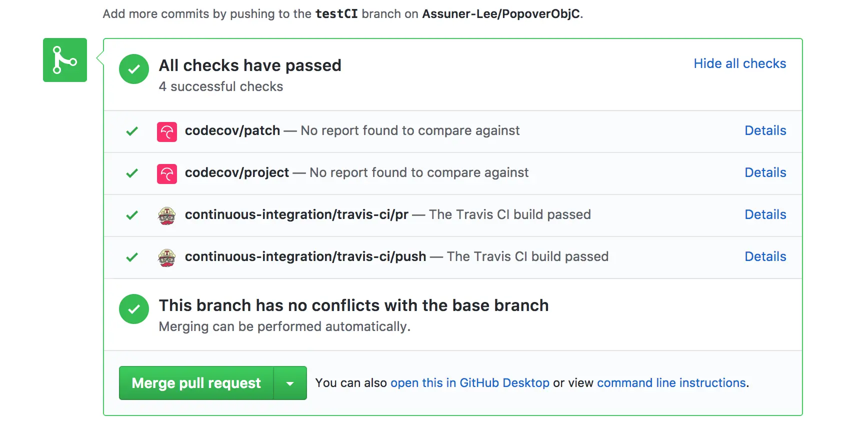This screenshot has width=868, height=426.
Task: Collapse checks with Hide all checks
Action: [739, 63]
